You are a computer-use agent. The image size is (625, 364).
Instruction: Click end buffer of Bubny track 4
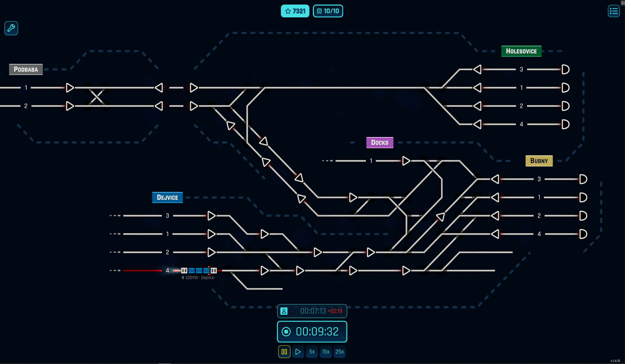(x=583, y=234)
